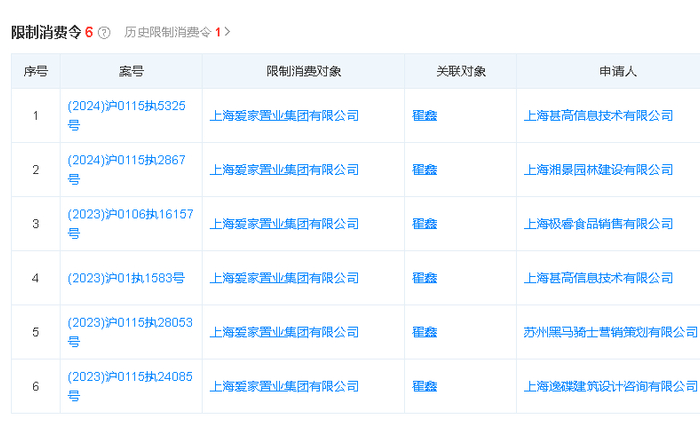Open applicant 上海极睿食品销售有限公司
This screenshot has width=700, height=427.
[599, 224]
